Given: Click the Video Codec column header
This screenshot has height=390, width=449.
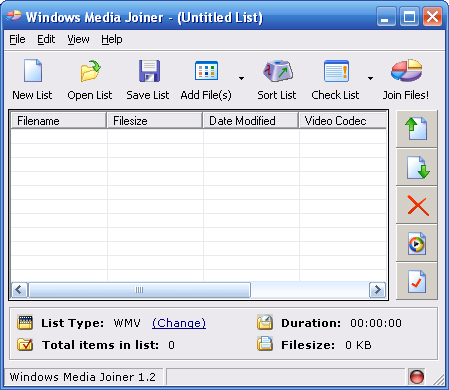Looking at the screenshot, I should (343, 121).
